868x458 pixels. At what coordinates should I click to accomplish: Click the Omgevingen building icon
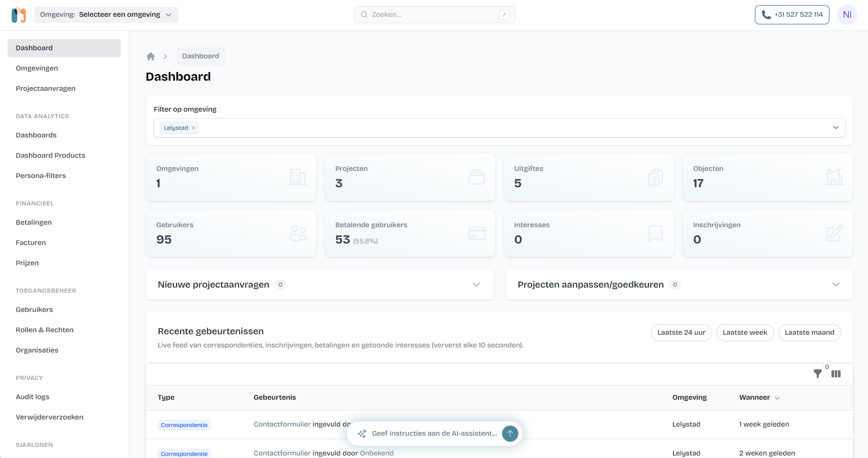pos(298,177)
